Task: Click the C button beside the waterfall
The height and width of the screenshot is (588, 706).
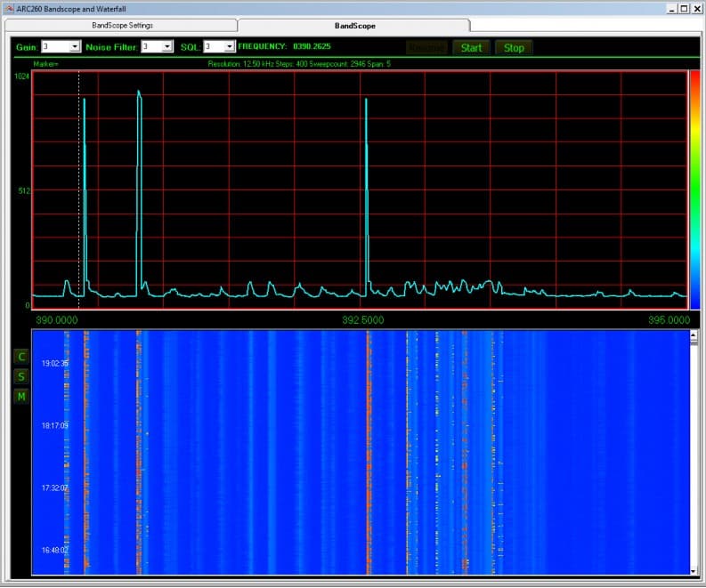Action: coord(21,357)
